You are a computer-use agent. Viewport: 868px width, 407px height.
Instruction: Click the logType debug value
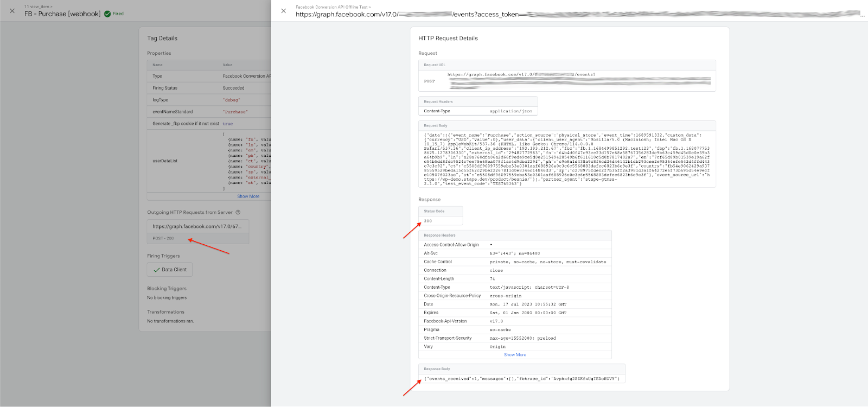click(x=231, y=100)
